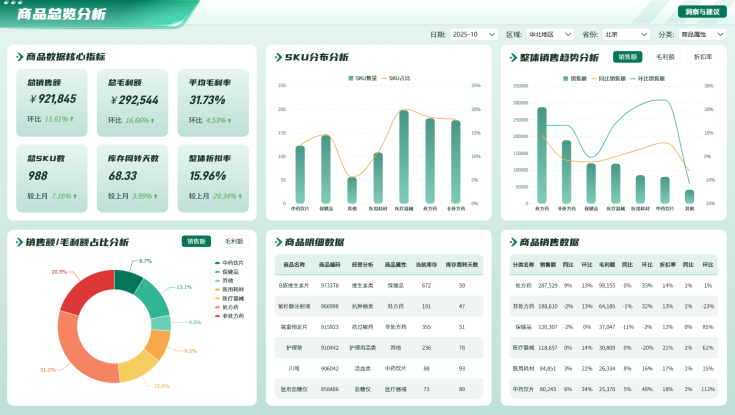Click the 总销售额 metric card
This screenshot has width=735, height=415.
click(x=52, y=104)
